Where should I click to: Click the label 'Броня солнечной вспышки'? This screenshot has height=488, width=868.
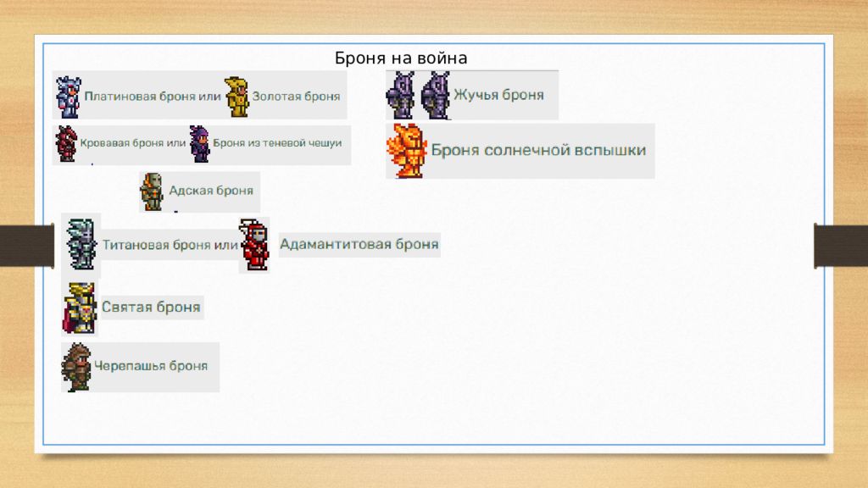[538, 150]
